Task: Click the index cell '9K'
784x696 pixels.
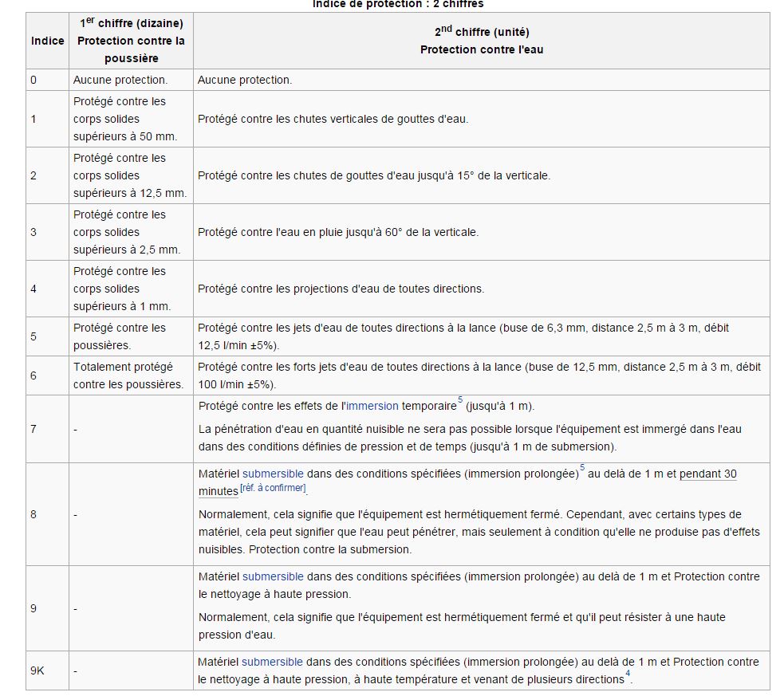Action: coord(37,670)
